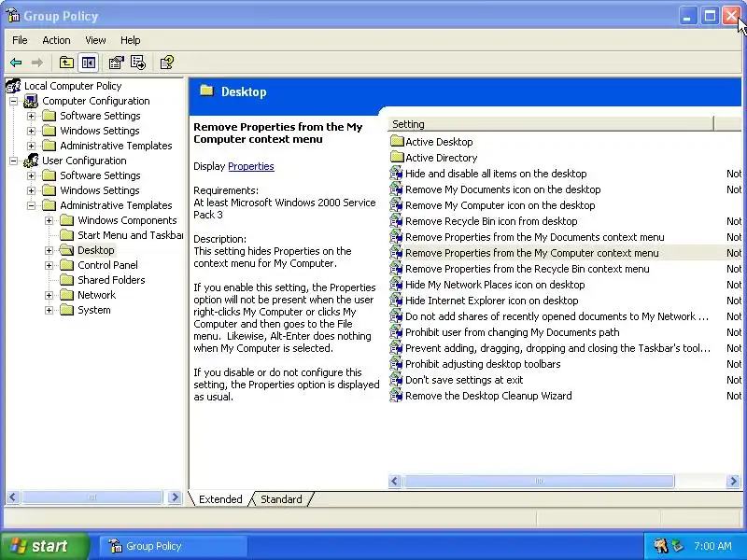This screenshot has width=747, height=560.
Task: Open the Properties link in description pane
Action: click(251, 166)
